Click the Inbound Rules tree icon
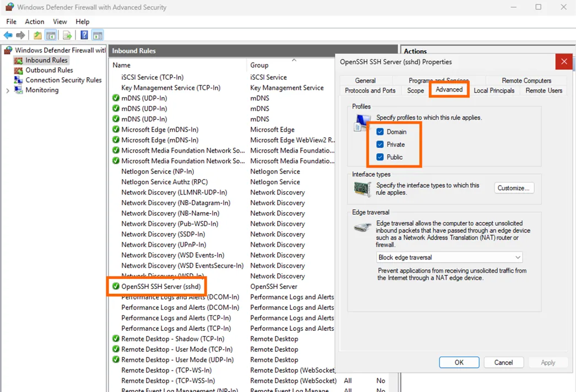 18,60
